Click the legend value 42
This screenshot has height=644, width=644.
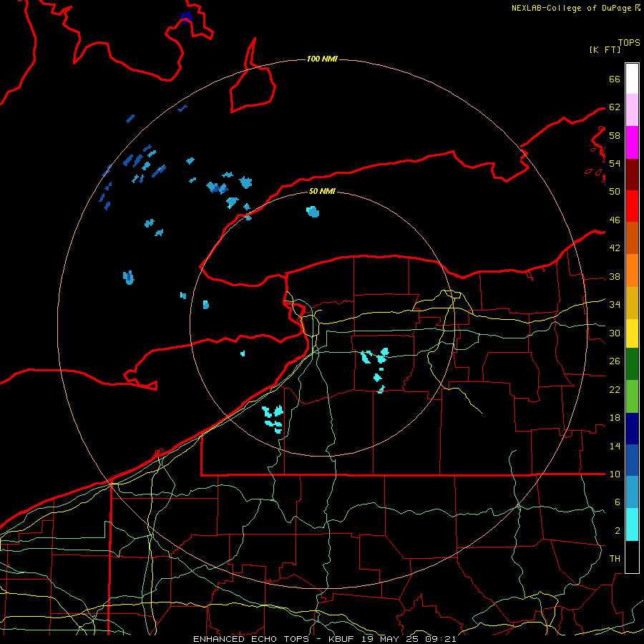pyautogui.click(x=615, y=248)
